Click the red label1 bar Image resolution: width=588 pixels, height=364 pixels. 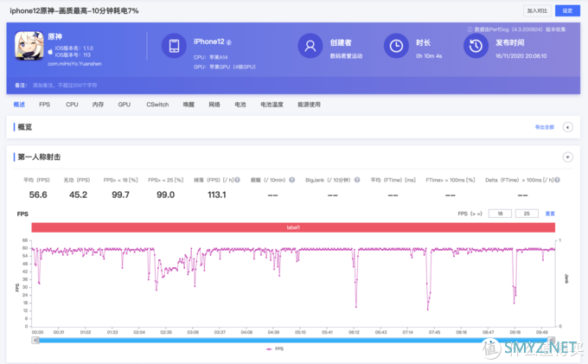[x=293, y=227]
